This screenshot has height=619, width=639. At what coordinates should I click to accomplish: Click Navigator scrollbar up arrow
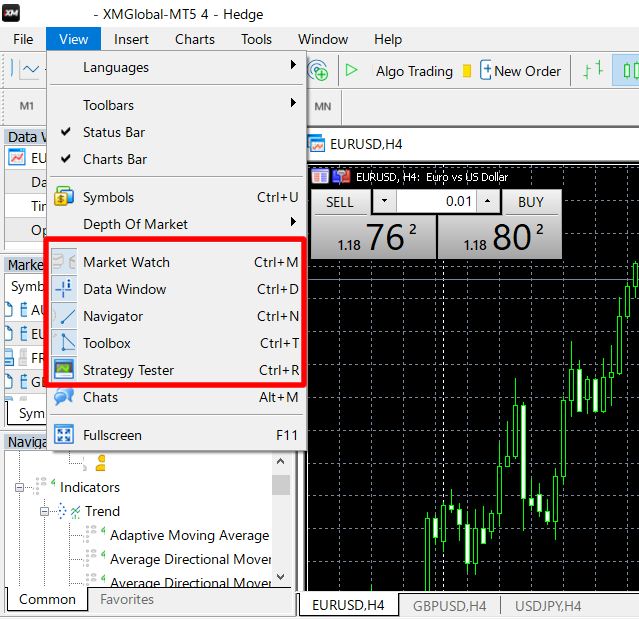[x=280, y=462]
